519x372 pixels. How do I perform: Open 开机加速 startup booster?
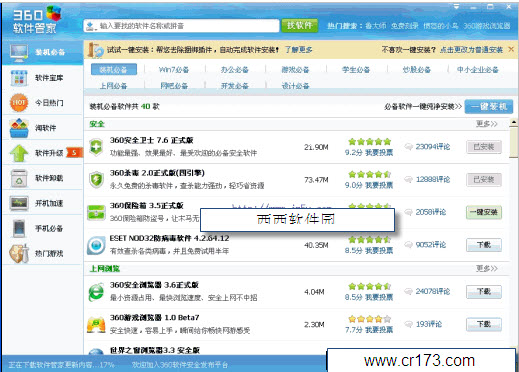(x=43, y=203)
